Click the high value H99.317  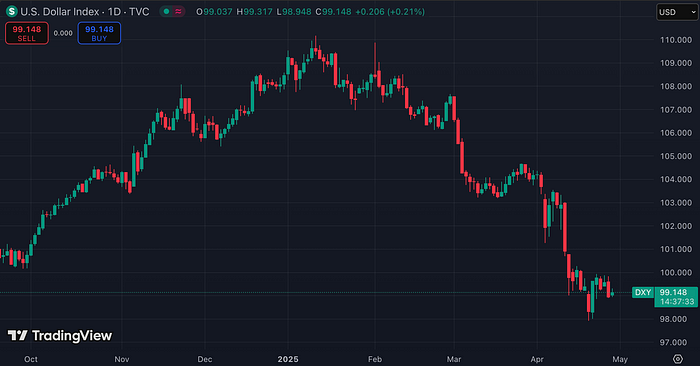(254, 12)
